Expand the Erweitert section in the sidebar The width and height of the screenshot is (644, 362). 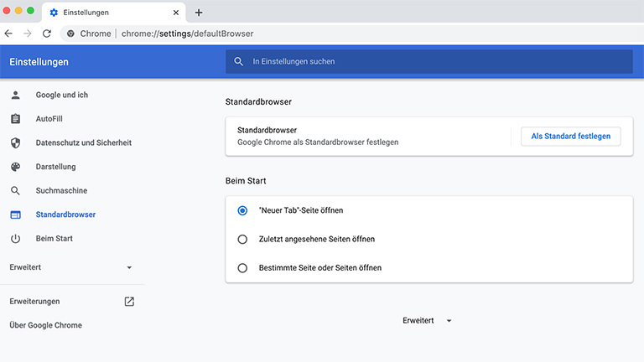(72, 267)
